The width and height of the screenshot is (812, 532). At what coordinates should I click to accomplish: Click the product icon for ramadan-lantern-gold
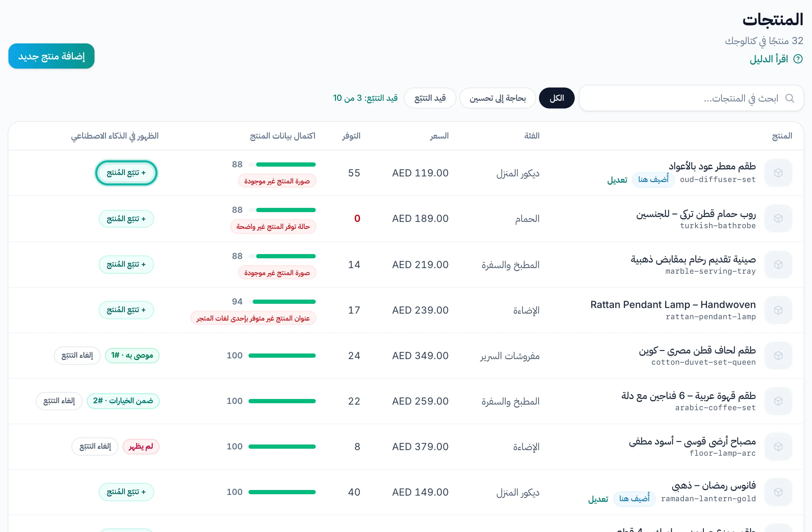click(x=778, y=492)
